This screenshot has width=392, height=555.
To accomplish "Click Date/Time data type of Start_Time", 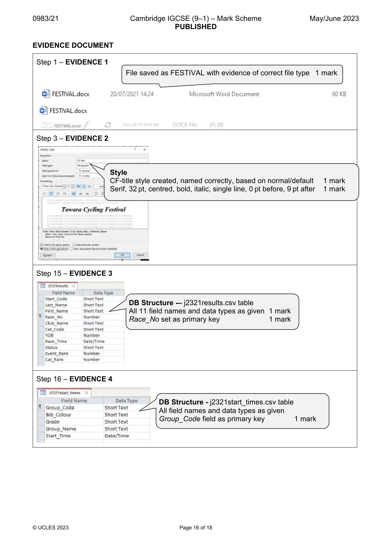I will (x=117, y=436).
